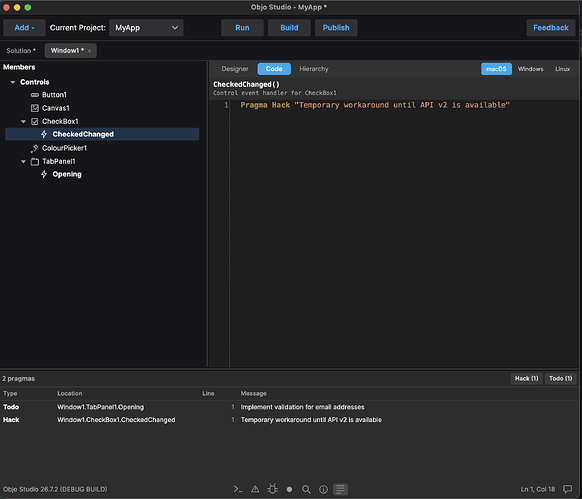
Task: Collapse the TabPanel1 tree node
Action: [x=23, y=162]
